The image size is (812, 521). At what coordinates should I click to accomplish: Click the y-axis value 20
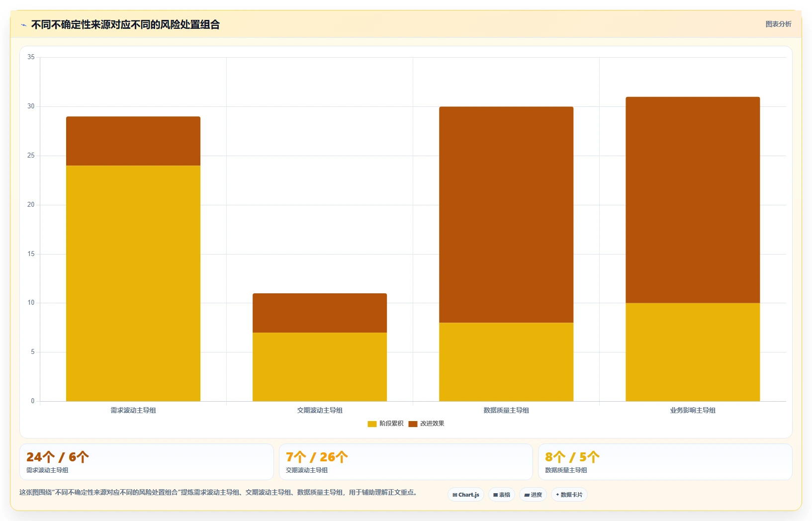[31, 205]
